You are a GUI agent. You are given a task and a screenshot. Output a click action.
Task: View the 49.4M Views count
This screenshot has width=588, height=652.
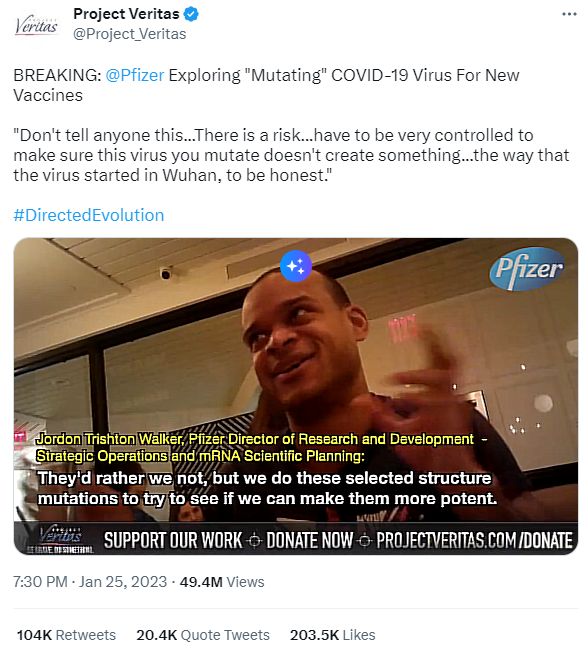(x=222, y=582)
